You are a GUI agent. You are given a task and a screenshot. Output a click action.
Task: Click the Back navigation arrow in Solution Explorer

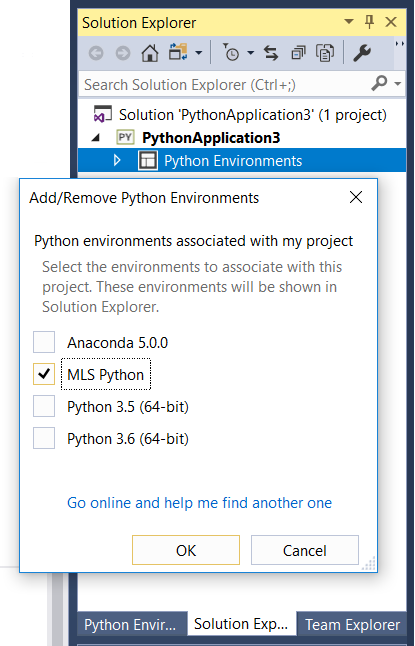click(96, 53)
